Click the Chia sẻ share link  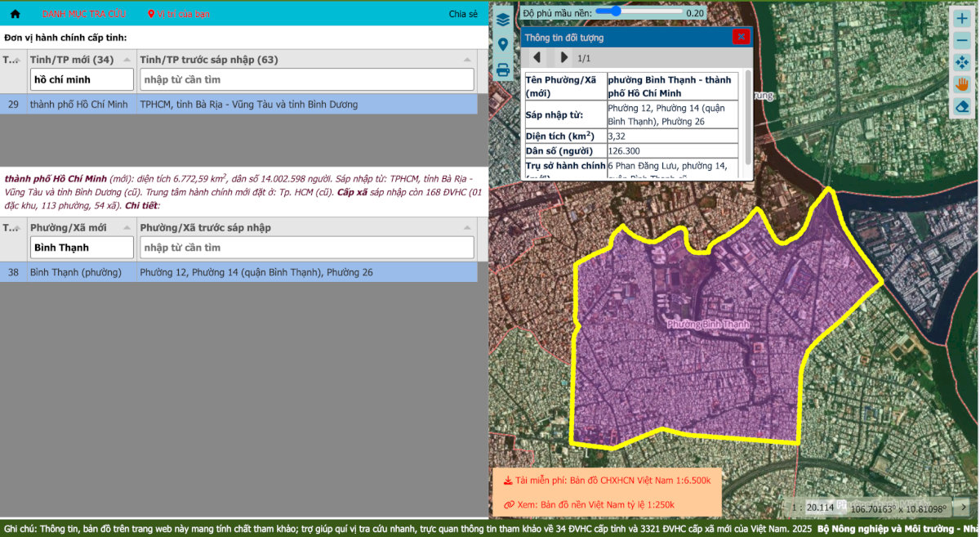tap(463, 14)
